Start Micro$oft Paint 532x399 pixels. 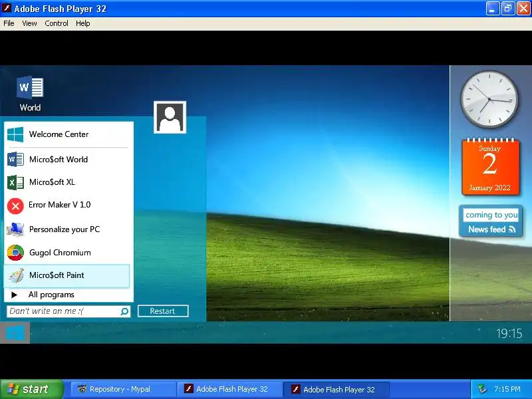tap(67, 275)
